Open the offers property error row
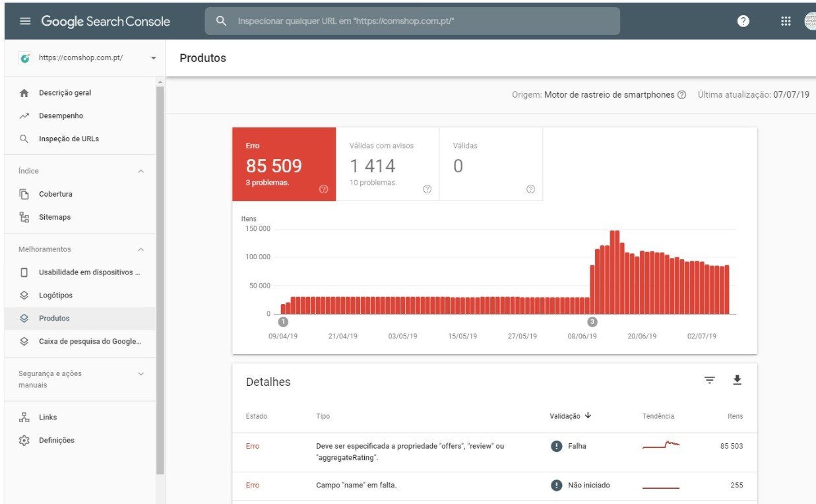 (x=409, y=452)
